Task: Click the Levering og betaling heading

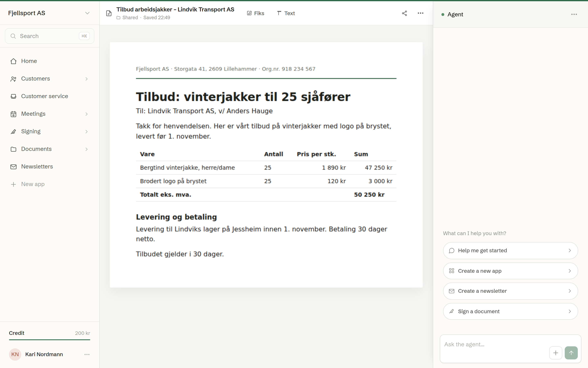Action: coord(176,217)
